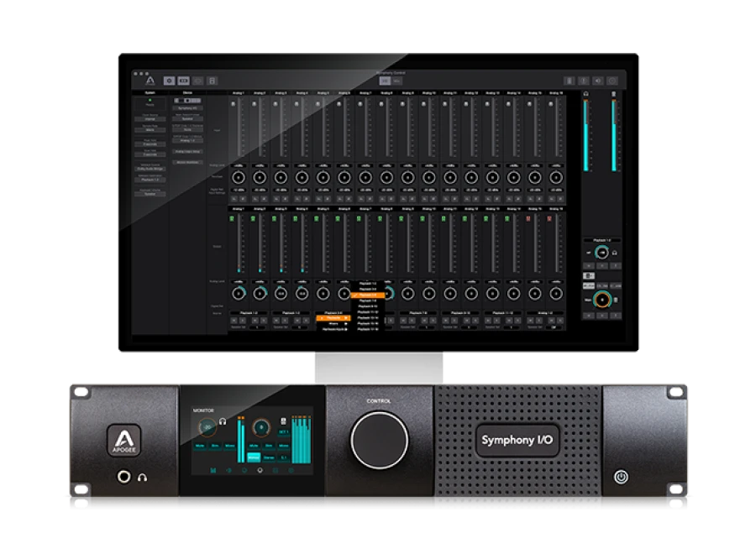Screen dimensions: 756x533
Task: Open the Clock Source dropdown in the System column
Action: tap(150, 119)
